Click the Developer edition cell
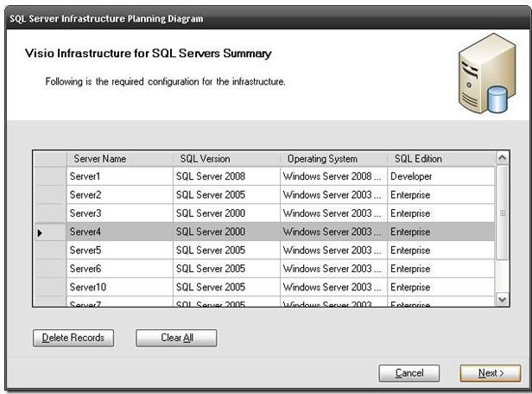 tap(440, 176)
